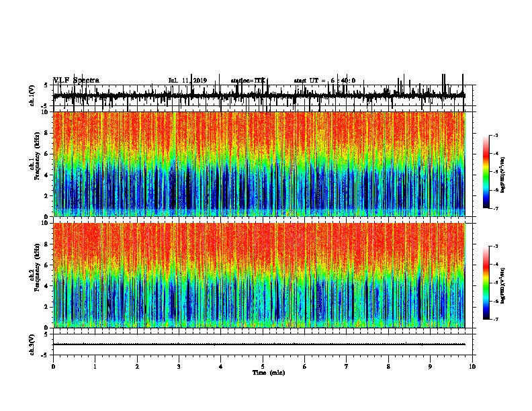Click the ch.1 voltage waveform trace
The image size is (532, 411).
coord(259,96)
